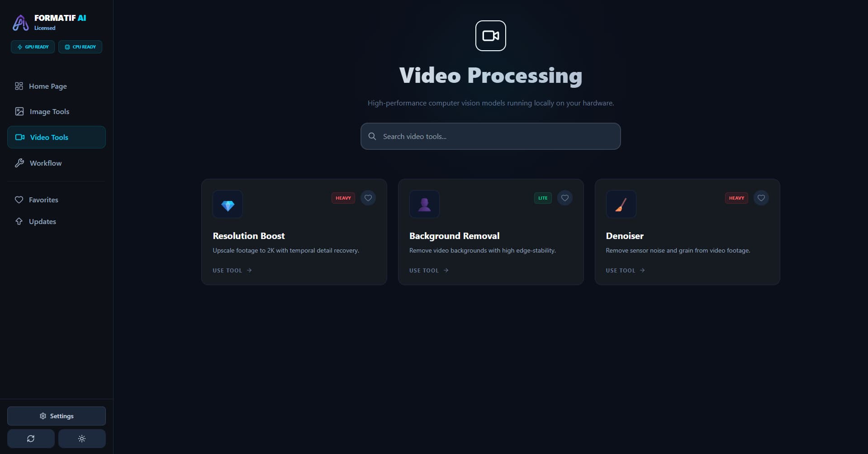Focus the Search video tools field
This screenshot has width=868, height=454.
(x=490, y=136)
